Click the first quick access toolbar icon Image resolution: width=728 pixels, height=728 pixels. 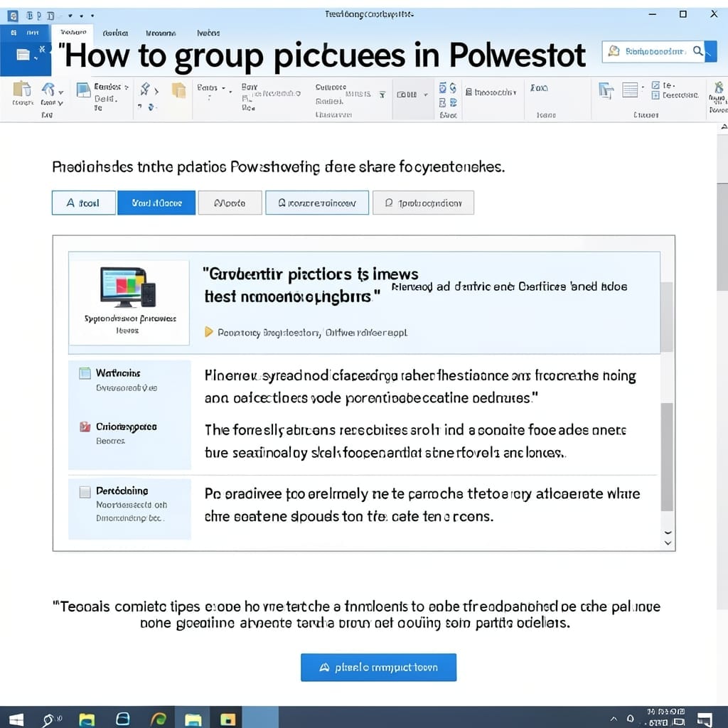29,16
